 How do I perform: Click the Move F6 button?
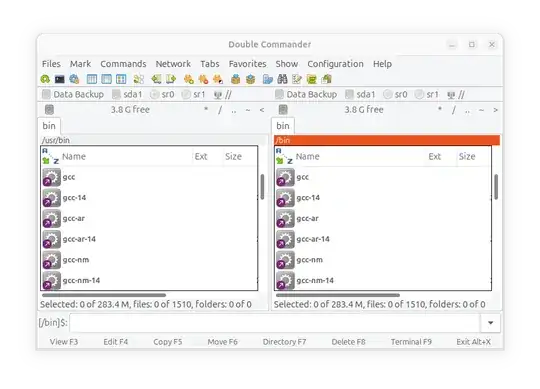click(222, 342)
